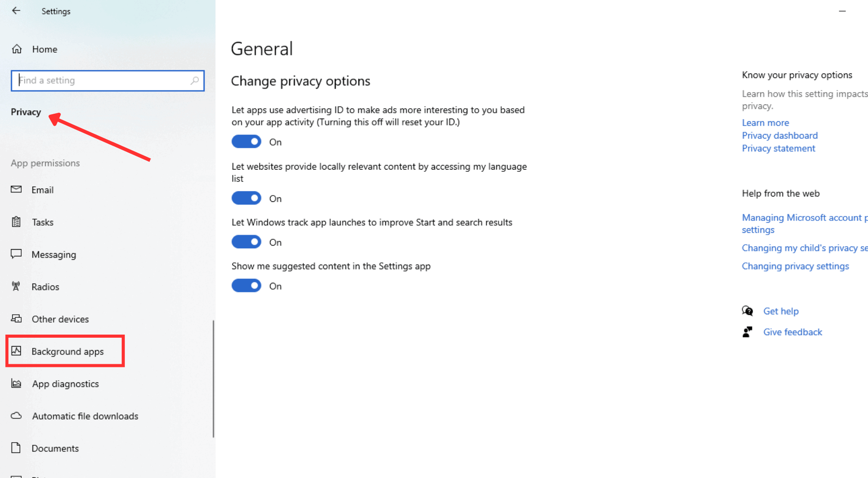Screen dimensions: 868x478
Task: Open the Privacy dashboard link
Action: pyautogui.click(x=779, y=135)
